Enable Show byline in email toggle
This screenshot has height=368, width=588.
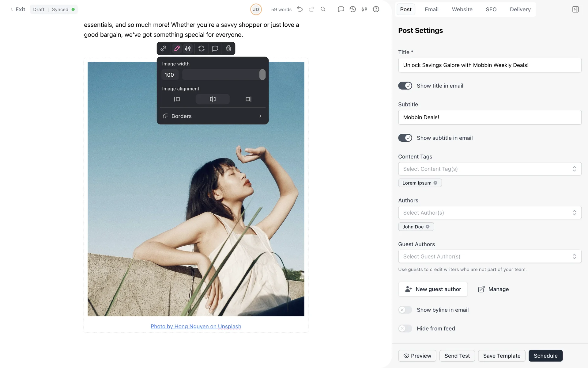(x=405, y=310)
